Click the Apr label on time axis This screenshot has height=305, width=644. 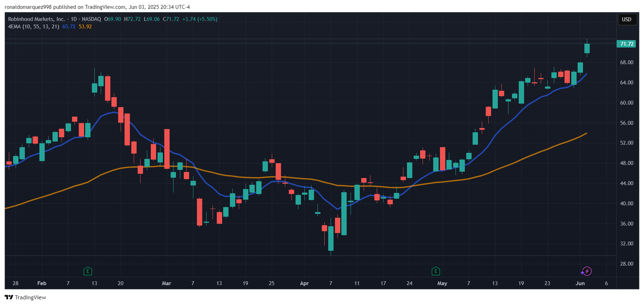[x=304, y=283]
